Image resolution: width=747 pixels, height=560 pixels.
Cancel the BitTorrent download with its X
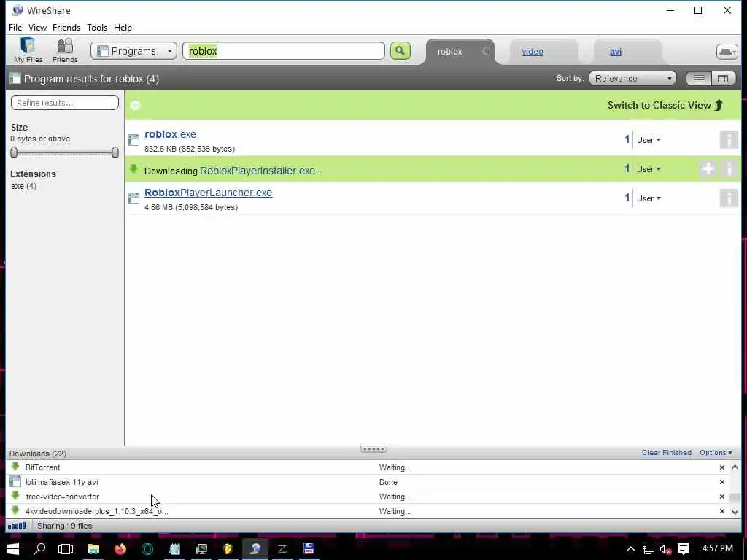721,467
